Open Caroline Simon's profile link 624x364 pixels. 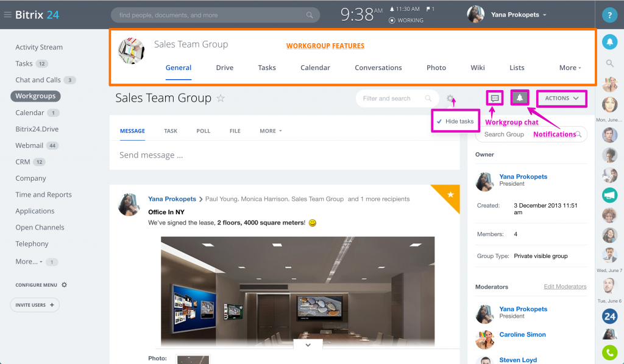point(522,335)
